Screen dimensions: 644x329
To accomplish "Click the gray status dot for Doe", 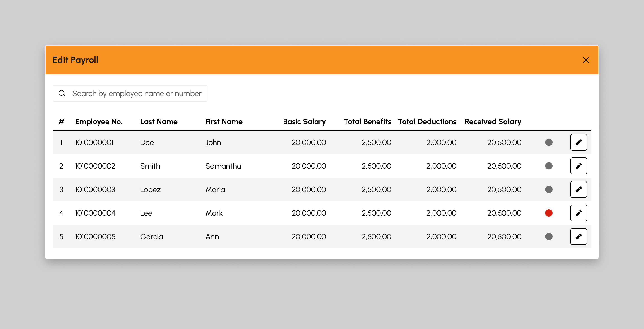I will coord(549,142).
